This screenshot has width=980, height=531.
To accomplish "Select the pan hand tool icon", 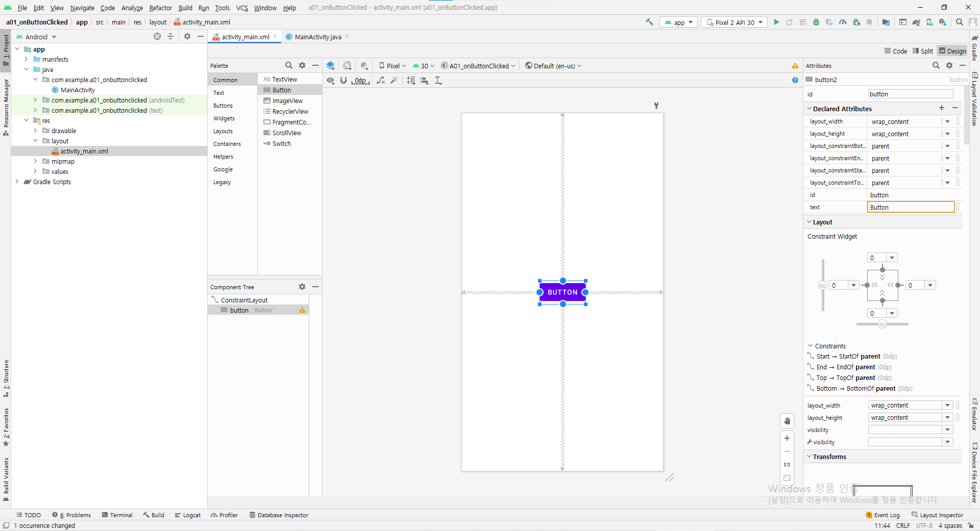I will pyautogui.click(x=787, y=421).
